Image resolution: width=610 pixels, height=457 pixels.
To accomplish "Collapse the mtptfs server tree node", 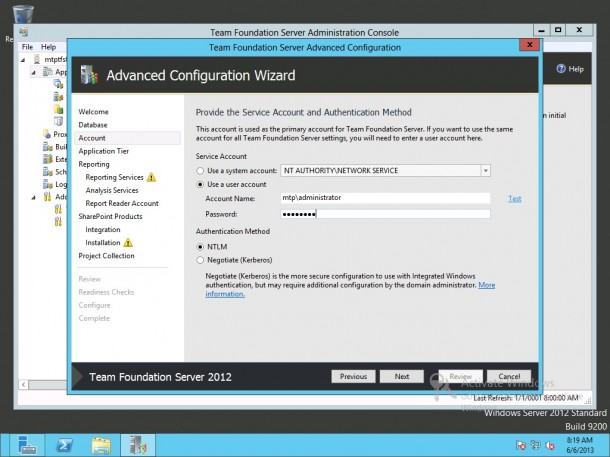I will (x=23, y=60).
